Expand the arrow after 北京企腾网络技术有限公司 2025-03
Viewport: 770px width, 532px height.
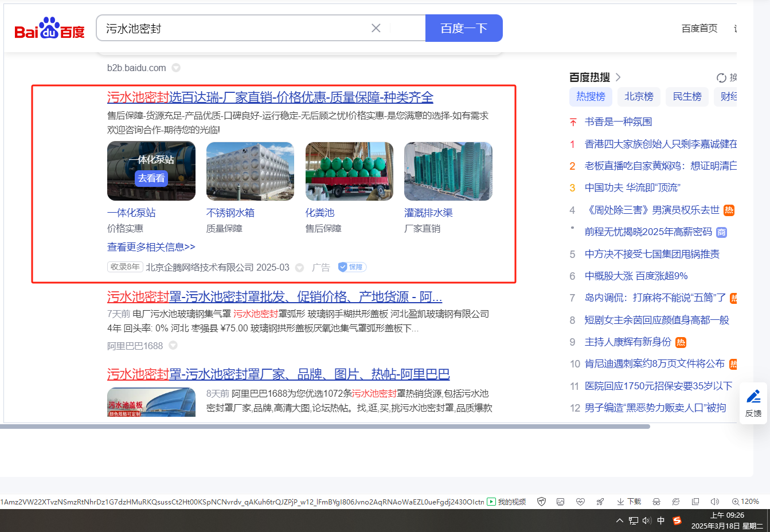click(x=299, y=268)
